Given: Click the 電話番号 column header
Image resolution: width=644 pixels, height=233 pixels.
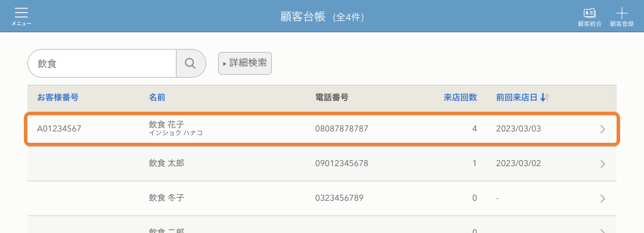Looking at the screenshot, I should pos(332,97).
